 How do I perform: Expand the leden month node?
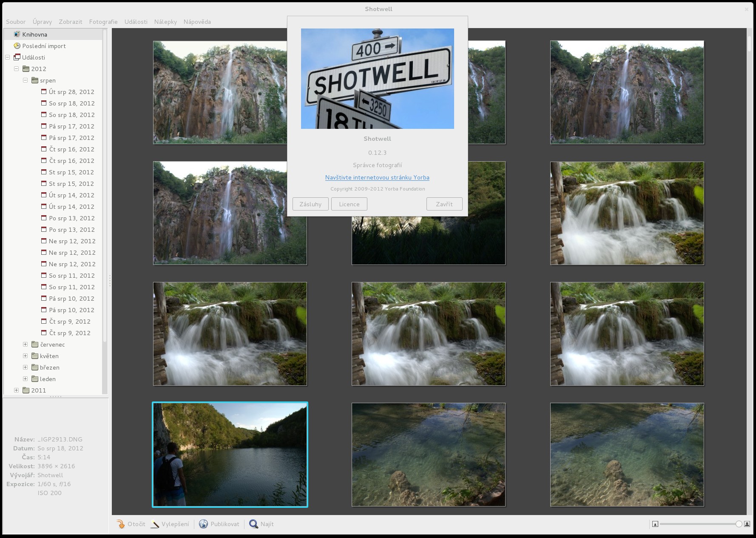pyautogui.click(x=26, y=379)
